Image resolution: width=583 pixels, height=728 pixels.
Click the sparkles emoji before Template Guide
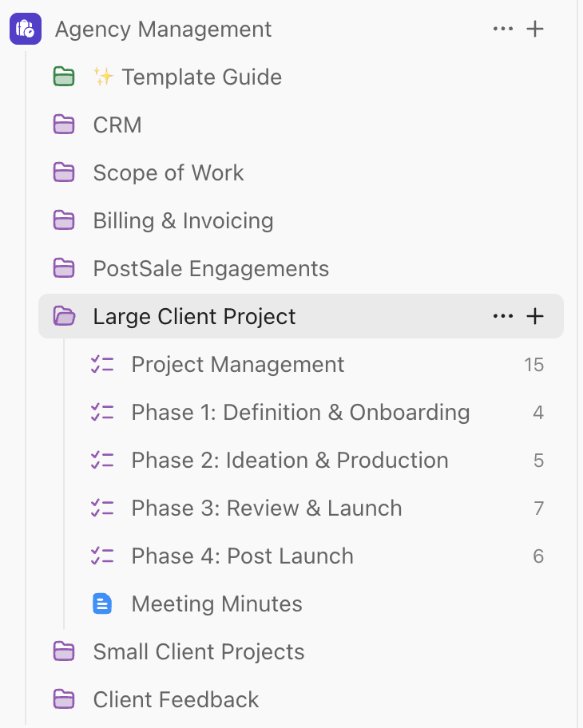click(103, 77)
